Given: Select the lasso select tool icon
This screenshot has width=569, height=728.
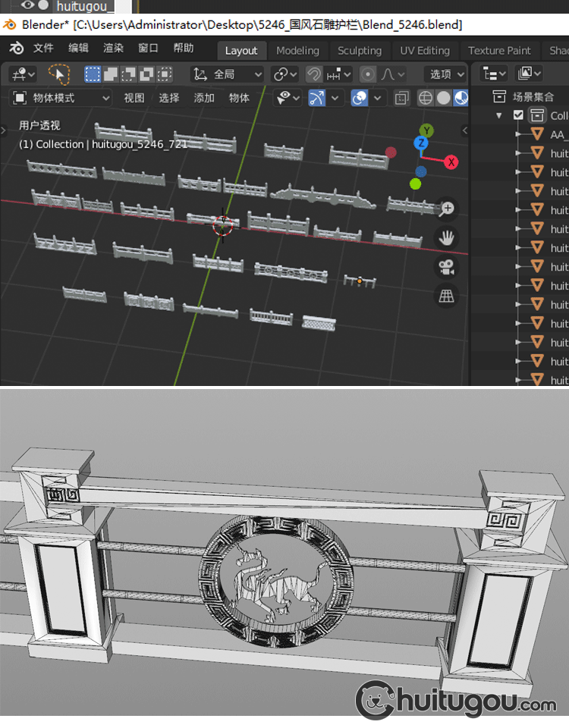Looking at the screenshot, I should (x=58, y=74).
